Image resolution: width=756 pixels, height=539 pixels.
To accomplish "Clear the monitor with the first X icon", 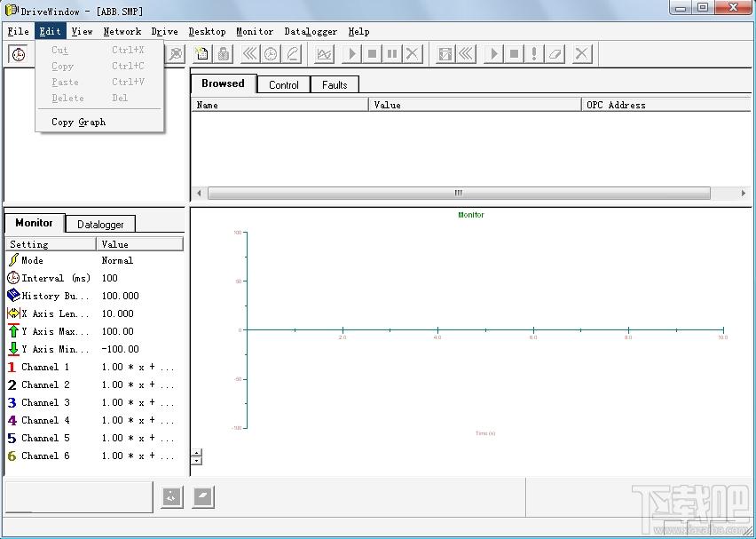I will 413,53.
